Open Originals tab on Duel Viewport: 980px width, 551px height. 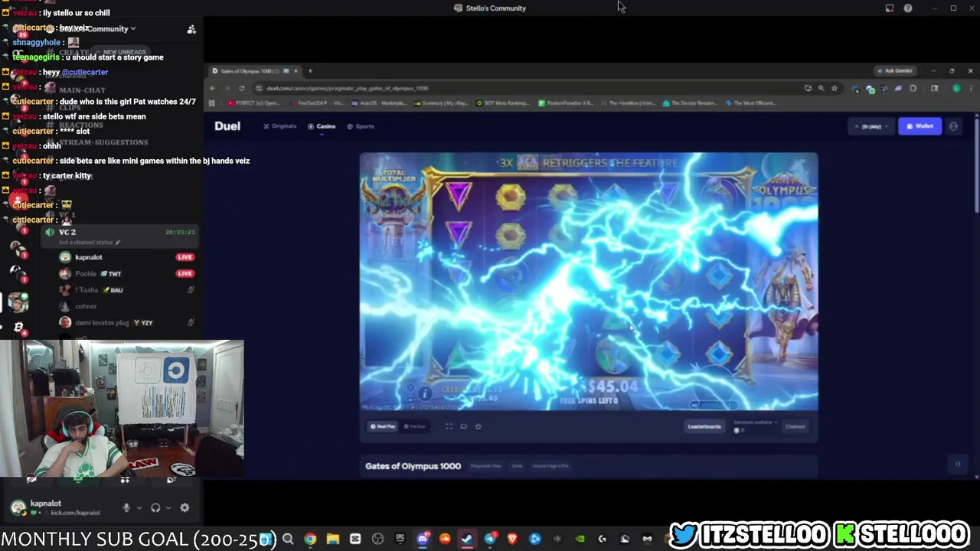(280, 126)
